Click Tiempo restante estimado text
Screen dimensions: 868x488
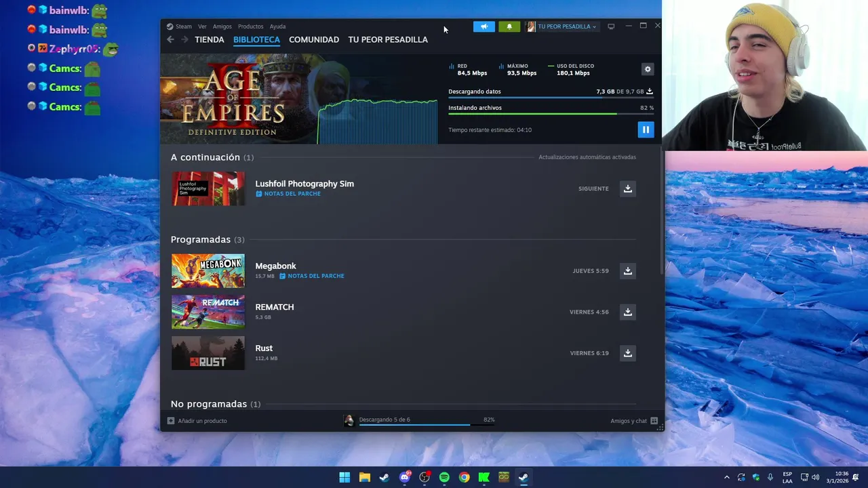click(x=490, y=130)
